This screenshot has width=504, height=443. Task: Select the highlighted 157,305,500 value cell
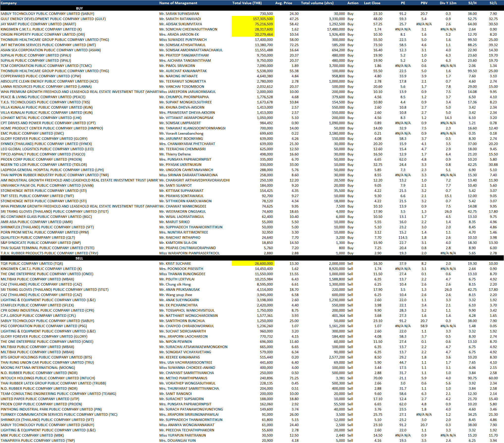coord(253,19)
